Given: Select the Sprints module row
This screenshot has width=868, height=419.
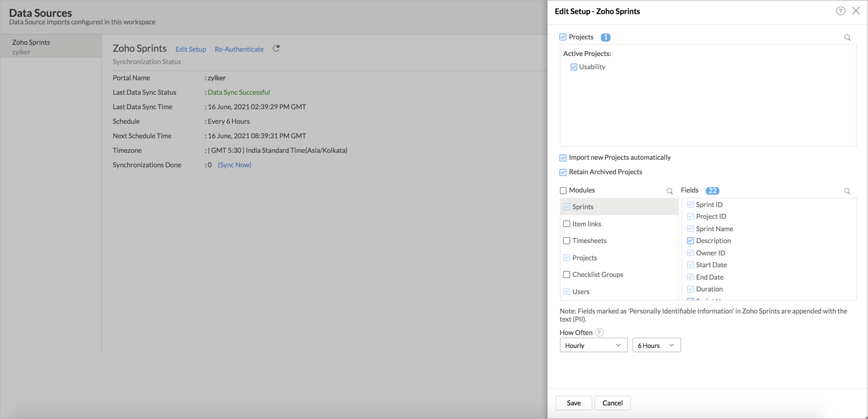Looking at the screenshot, I should click(x=619, y=207).
